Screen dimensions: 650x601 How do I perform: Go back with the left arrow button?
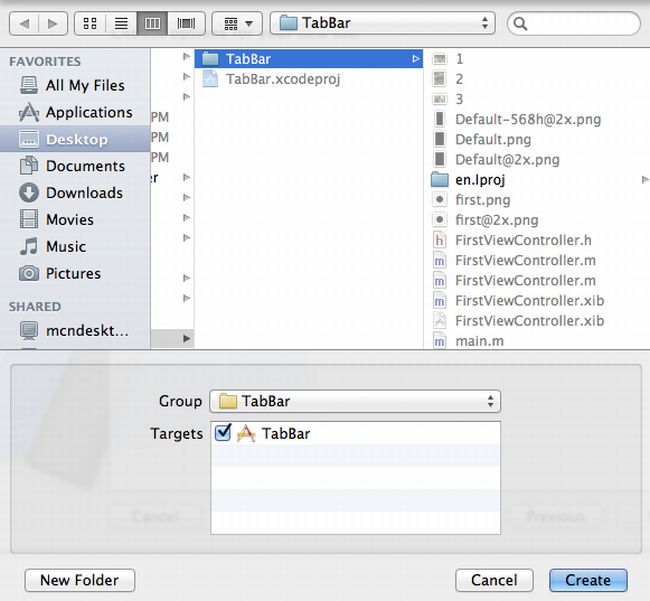click(24, 24)
